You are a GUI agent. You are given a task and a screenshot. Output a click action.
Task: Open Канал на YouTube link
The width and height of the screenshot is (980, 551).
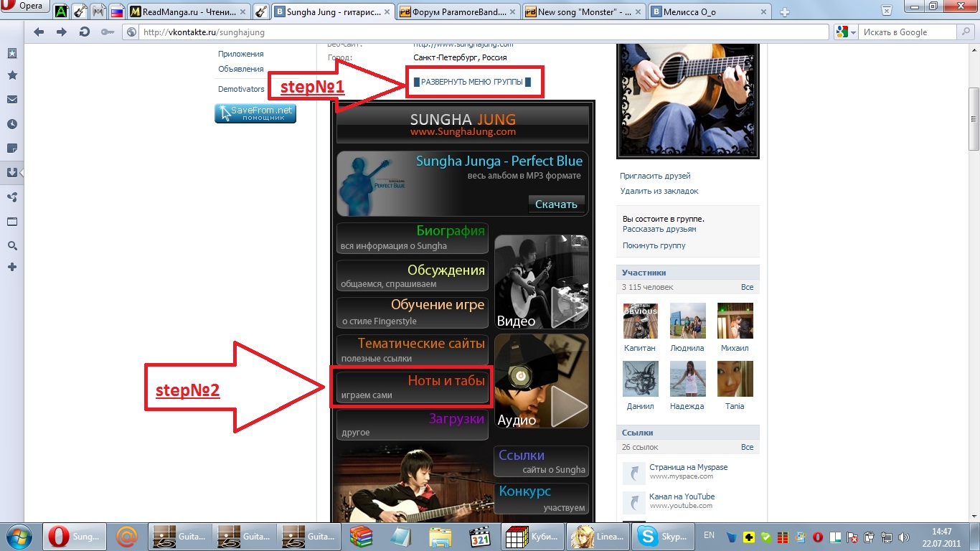[x=682, y=496]
